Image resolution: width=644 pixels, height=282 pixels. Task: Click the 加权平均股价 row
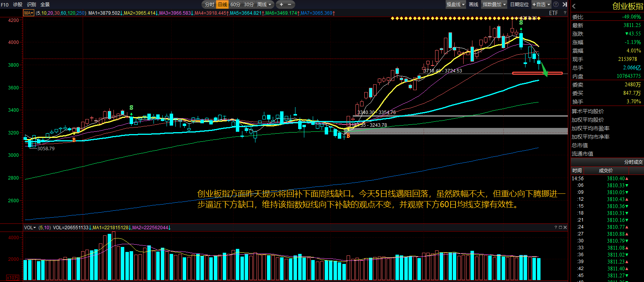click(x=607, y=120)
